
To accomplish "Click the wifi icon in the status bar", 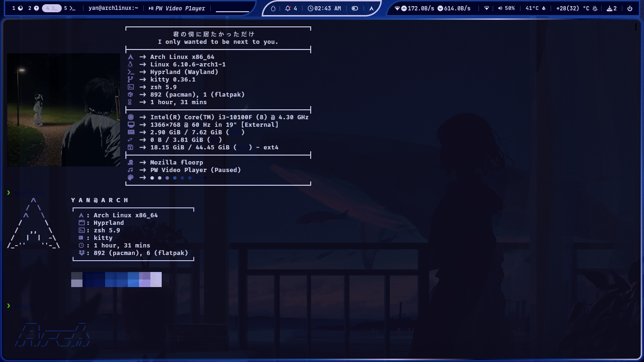I will click(487, 8).
